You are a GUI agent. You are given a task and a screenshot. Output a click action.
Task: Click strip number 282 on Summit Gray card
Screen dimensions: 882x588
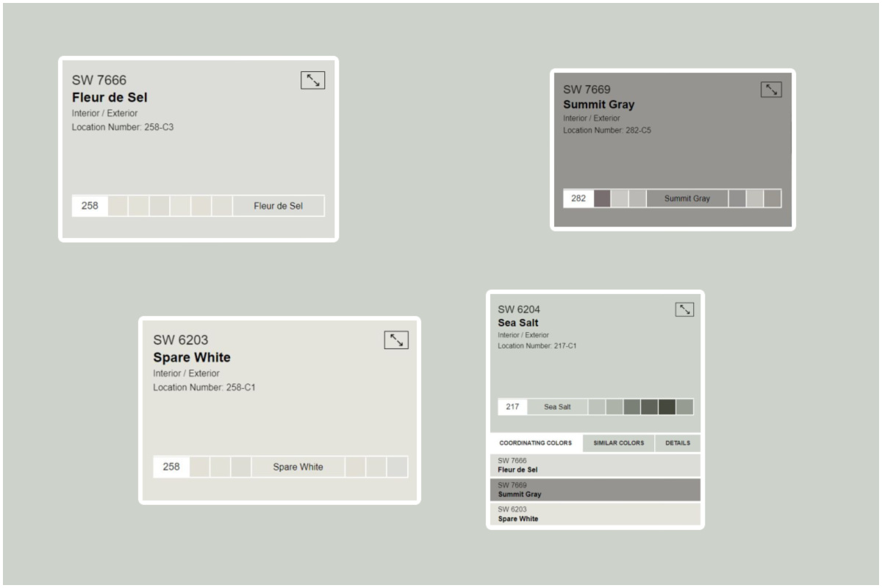[x=578, y=198]
